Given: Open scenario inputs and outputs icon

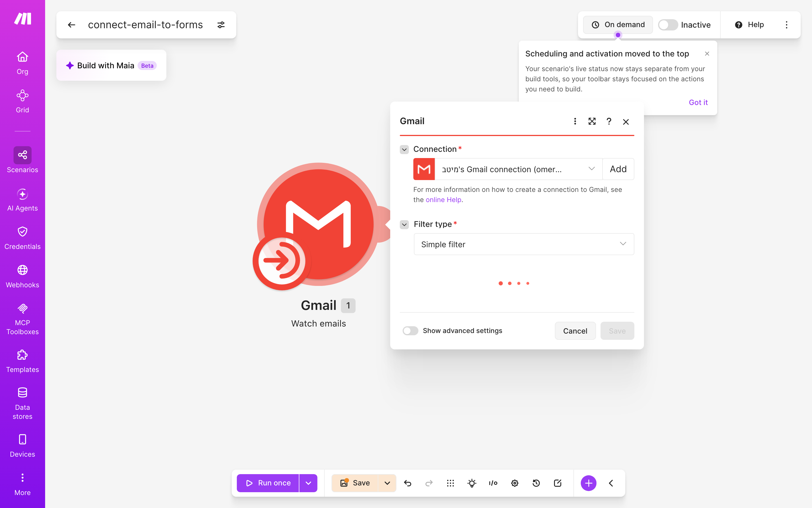Looking at the screenshot, I should (493, 483).
